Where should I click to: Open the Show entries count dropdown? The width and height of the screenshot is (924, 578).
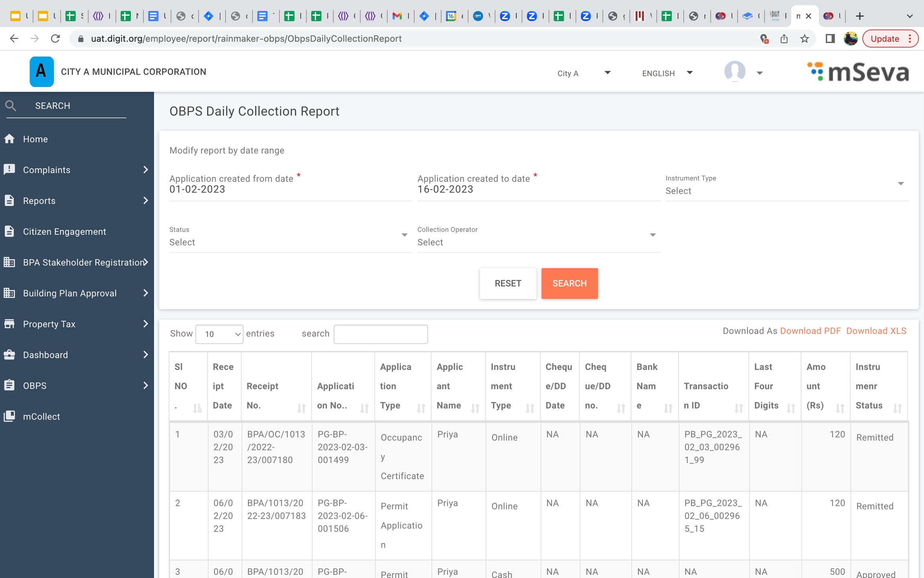pyautogui.click(x=219, y=334)
